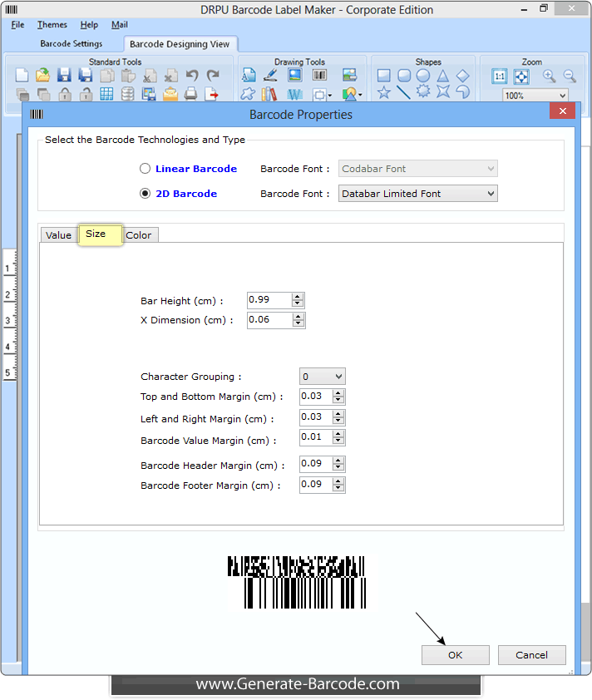Click the Open folder icon in Standard Tools

42,76
